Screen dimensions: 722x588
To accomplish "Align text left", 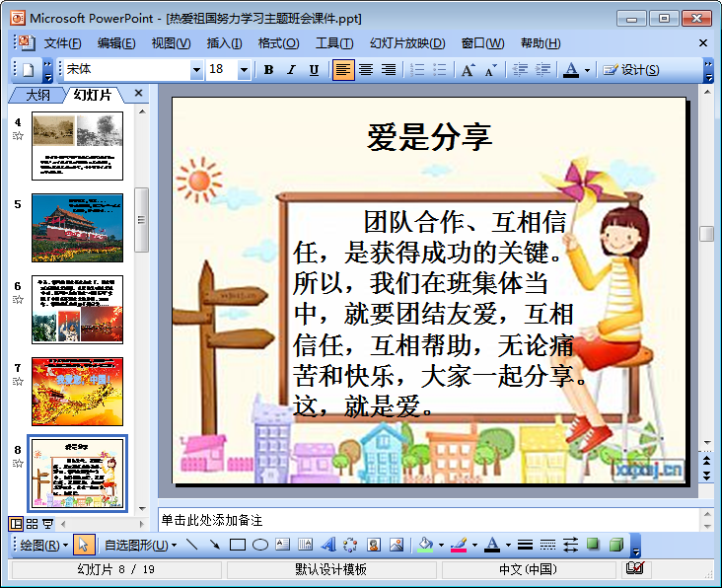I will coord(343,70).
